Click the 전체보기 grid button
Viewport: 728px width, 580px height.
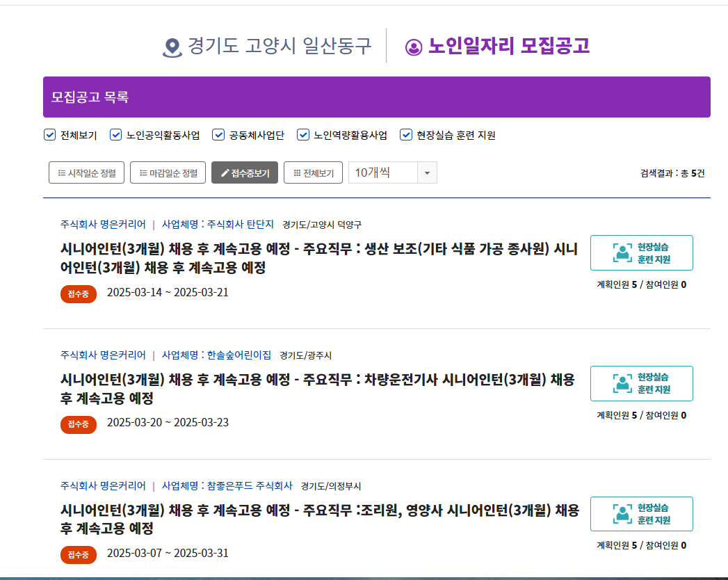click(x=314, y=172)
